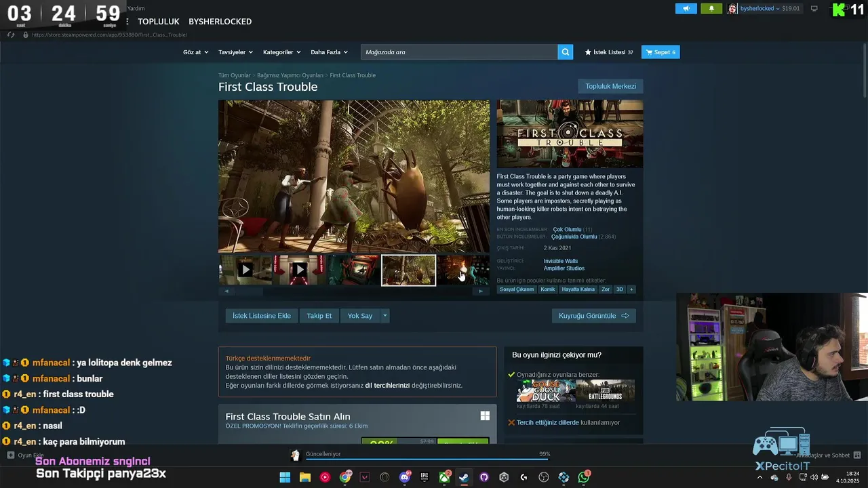Click the volume speaker icon in tray
The height and width of the screenshot is (488, 868).
814,477
